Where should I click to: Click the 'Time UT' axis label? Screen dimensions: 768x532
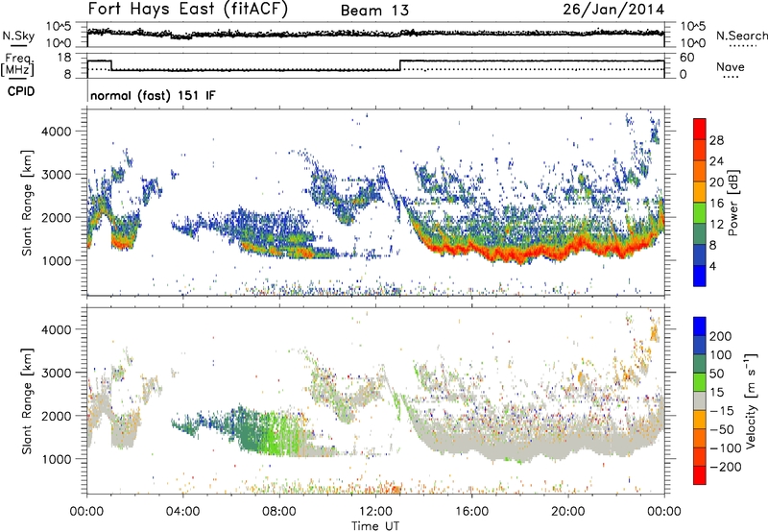click(x=375, y=526)
